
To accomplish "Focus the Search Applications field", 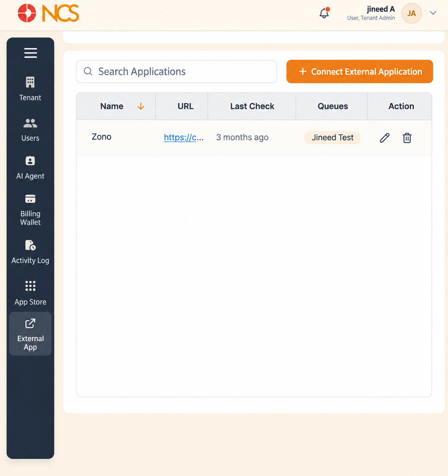I will click(x=176, y=71).
